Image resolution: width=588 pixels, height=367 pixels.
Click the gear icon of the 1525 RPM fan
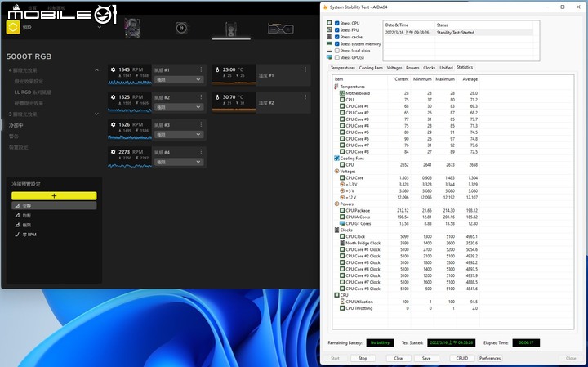point(114,96)
